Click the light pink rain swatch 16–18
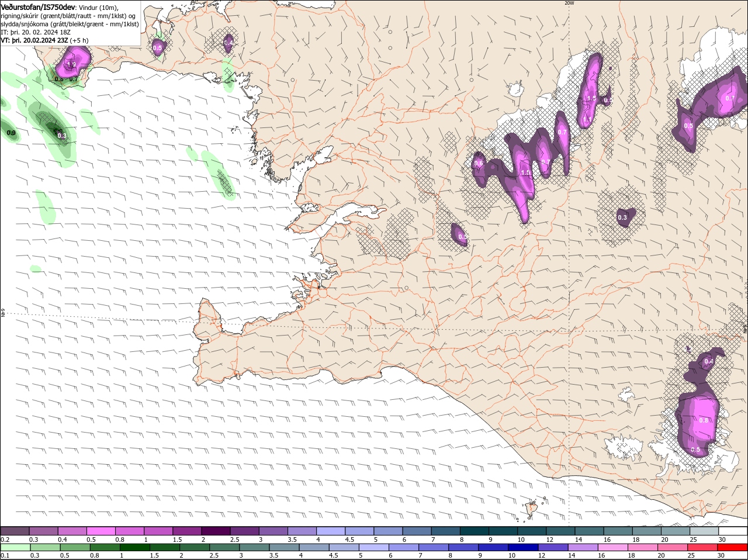The height and width of the screenshot is (560, 748). (614, 547)
